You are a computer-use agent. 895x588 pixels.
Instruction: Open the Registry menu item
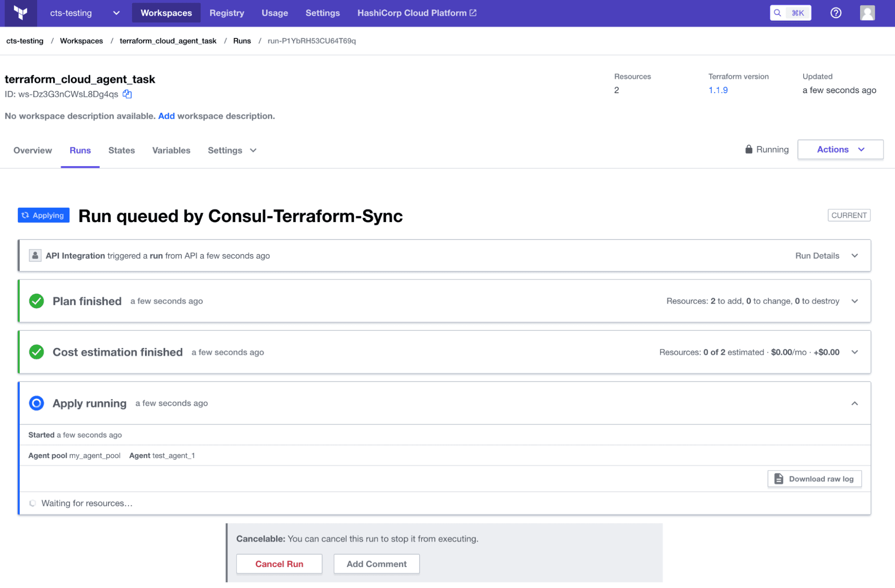227,13
